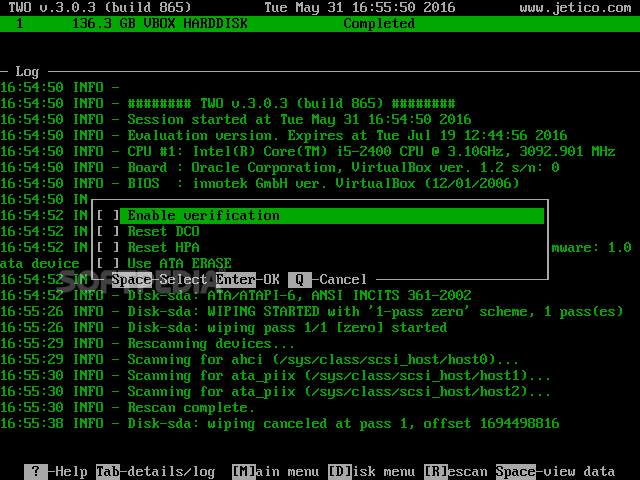The width and height of the screenshot is (640, 480).
Task: Click the 'Evaluation version. Expires' log line
Action: coord(284,136)
